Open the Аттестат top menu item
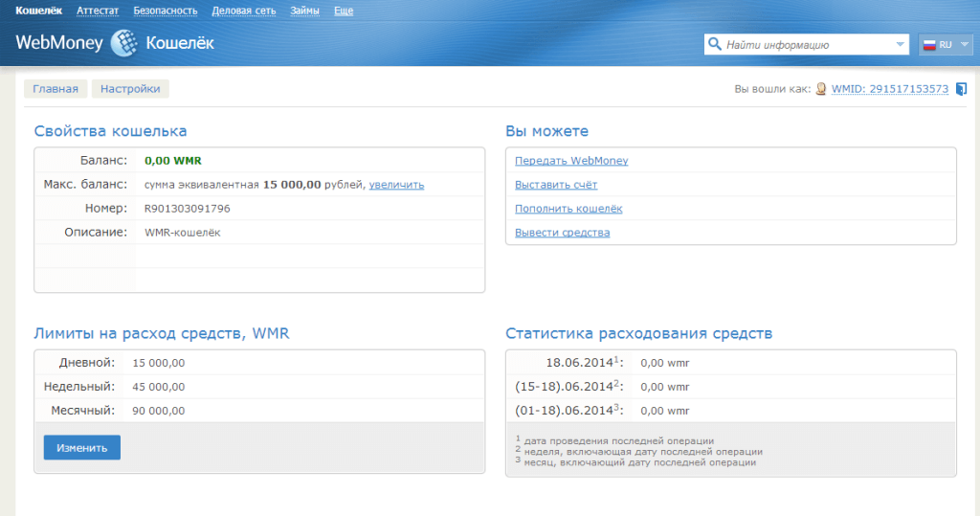 click(97, 11)
